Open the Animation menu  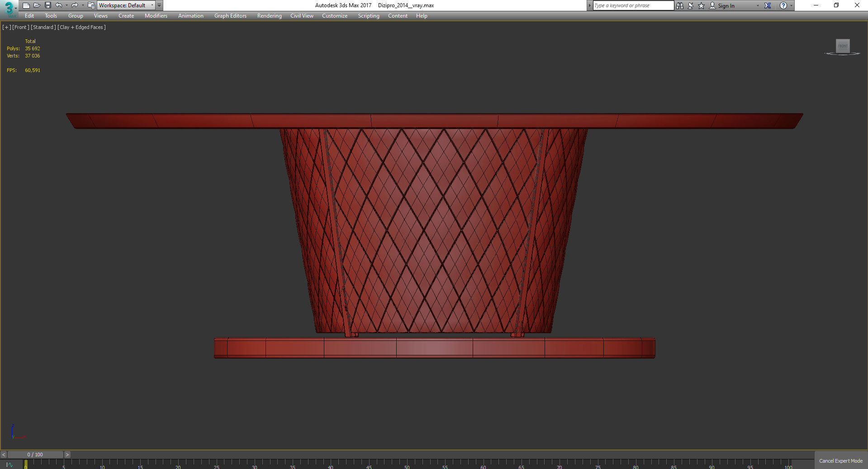(190, 16)
